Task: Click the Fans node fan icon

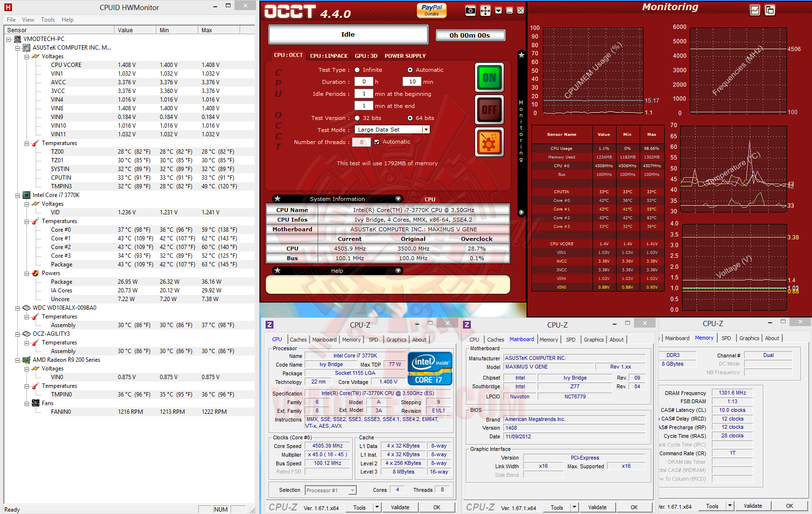Action: (36, 403)
